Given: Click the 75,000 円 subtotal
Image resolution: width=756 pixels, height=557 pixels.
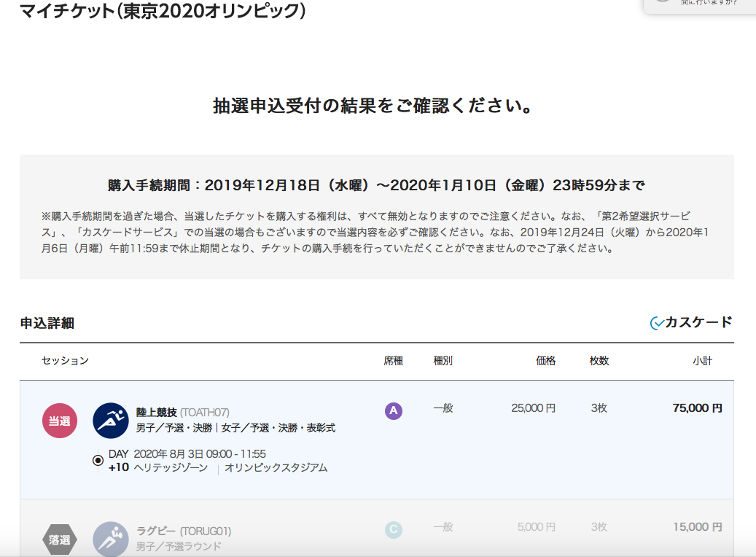Looking at the screenshot, I should tap(697, 408).
